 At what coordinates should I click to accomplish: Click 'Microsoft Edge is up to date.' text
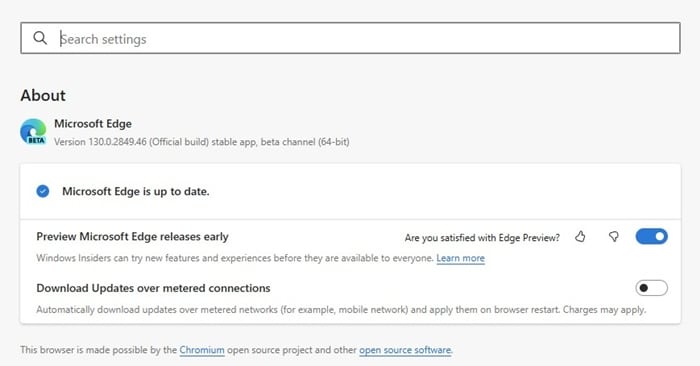pyautogui.click(x=136, y=191)
